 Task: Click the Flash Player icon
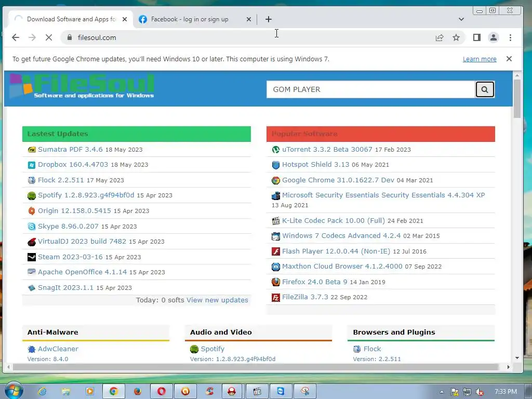276,251
